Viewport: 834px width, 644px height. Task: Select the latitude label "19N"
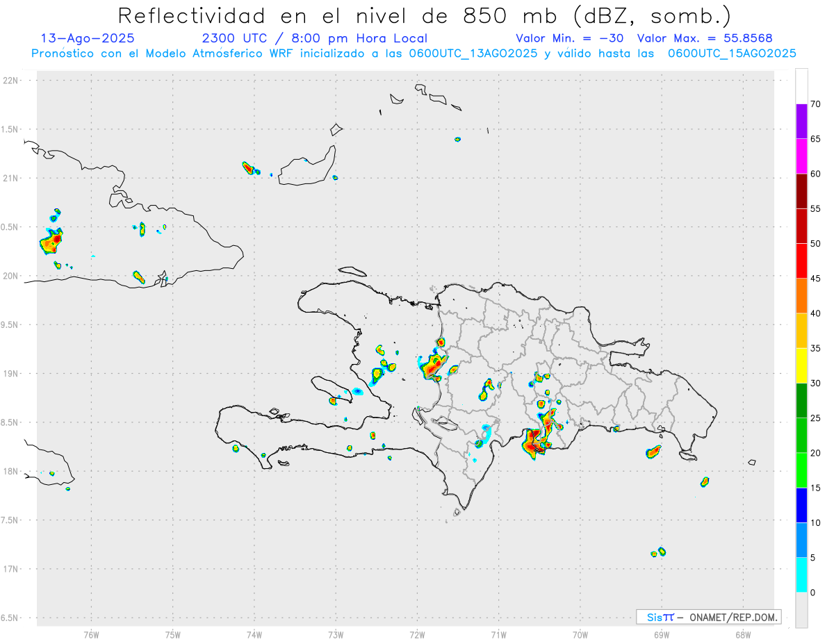[x=12, y=374]
